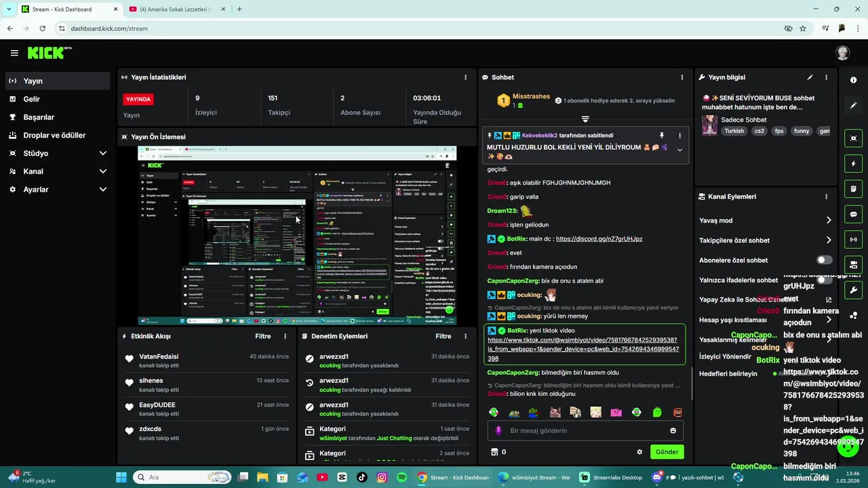The height and width of the screenshot is (488, 868).
Task: Click the pencil icon in right toolbar
Action: (853, 106)
